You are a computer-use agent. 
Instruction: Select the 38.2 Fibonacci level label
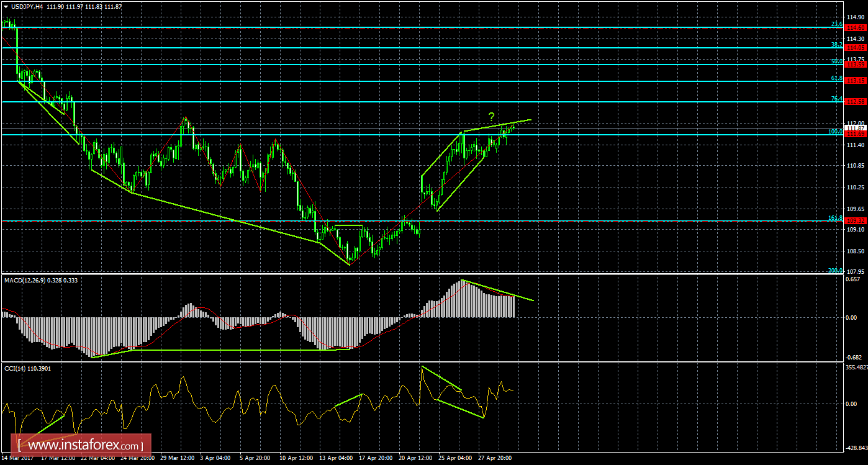836,45
